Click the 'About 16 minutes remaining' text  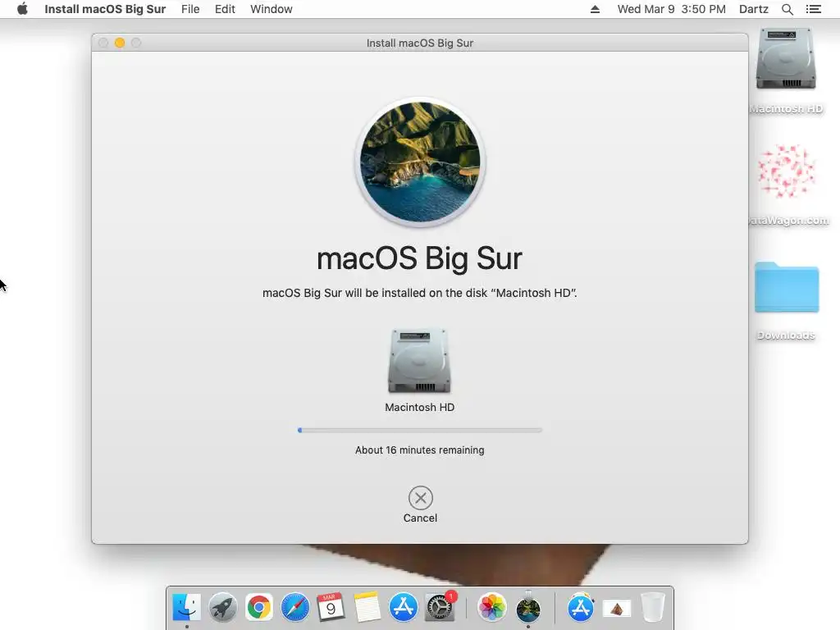coord(419,450)
